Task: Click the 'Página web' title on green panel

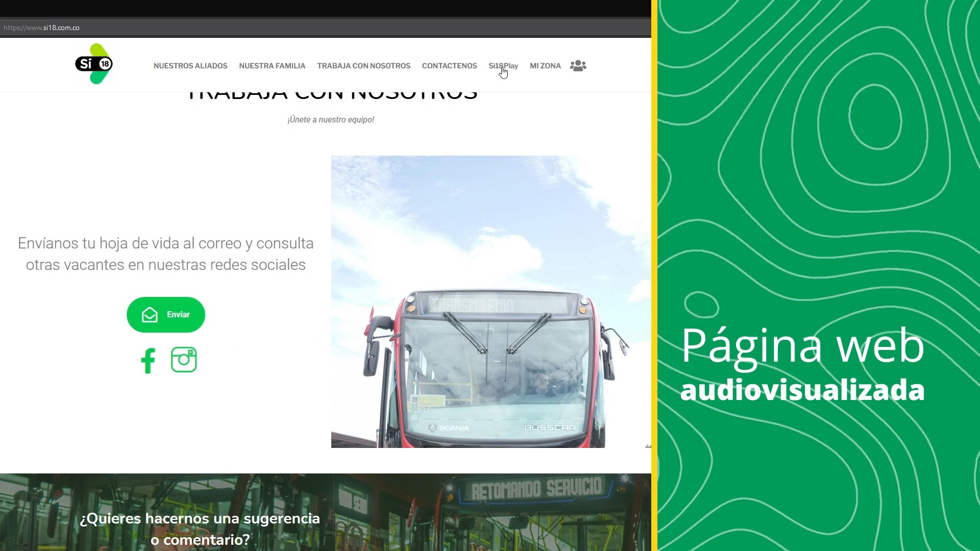Action: 802,346
